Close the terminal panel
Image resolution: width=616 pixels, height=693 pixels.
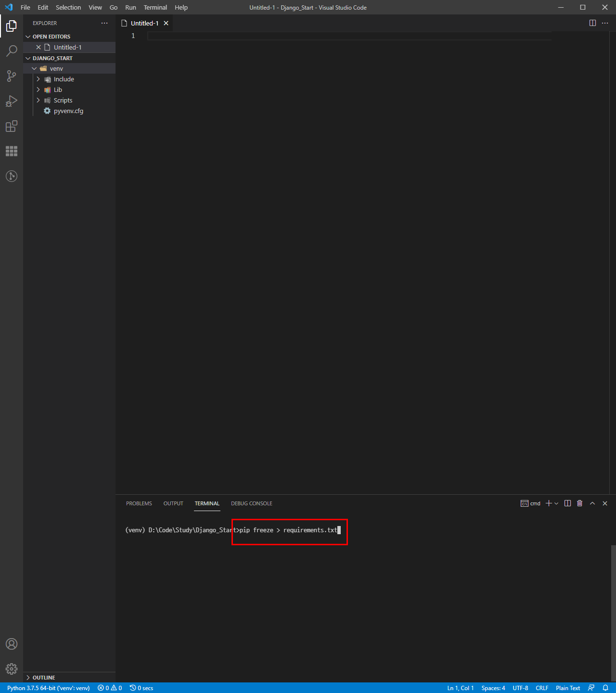pos(605,503)
